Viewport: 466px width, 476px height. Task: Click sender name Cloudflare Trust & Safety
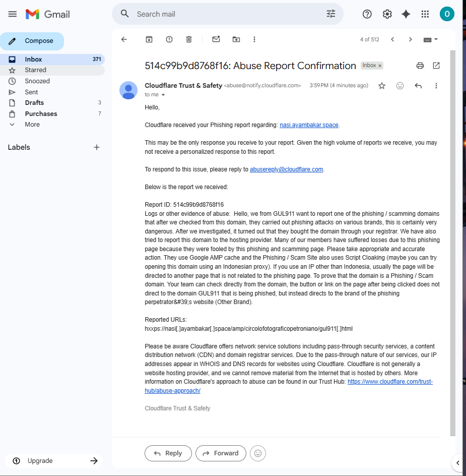click(183, 86)
